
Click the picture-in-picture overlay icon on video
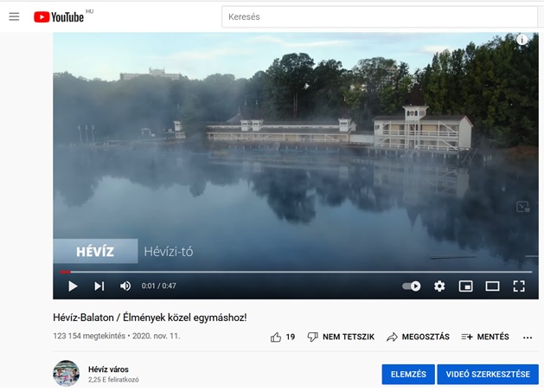click(x=523, y=207)
